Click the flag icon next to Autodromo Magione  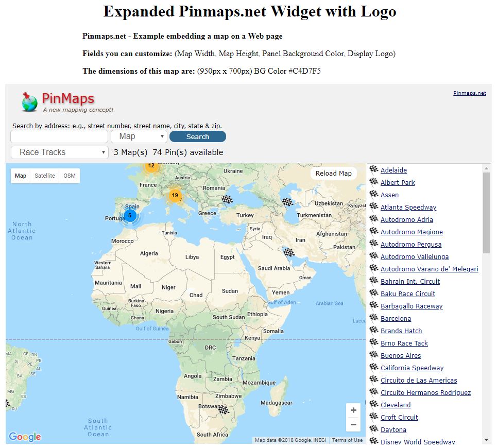tap(374, 231)
